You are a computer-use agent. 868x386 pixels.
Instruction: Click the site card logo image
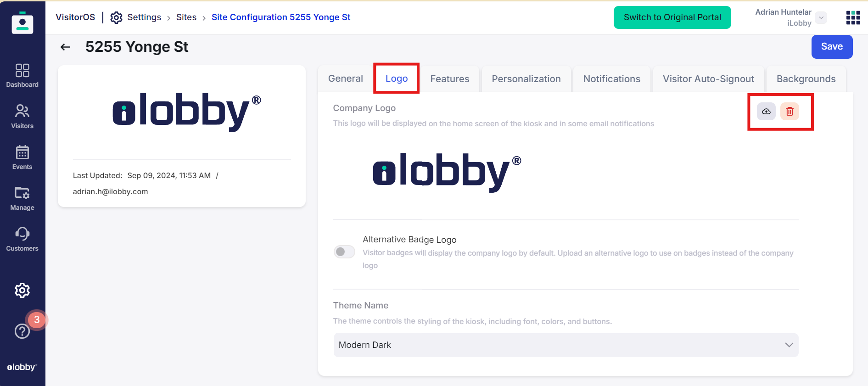187,112
